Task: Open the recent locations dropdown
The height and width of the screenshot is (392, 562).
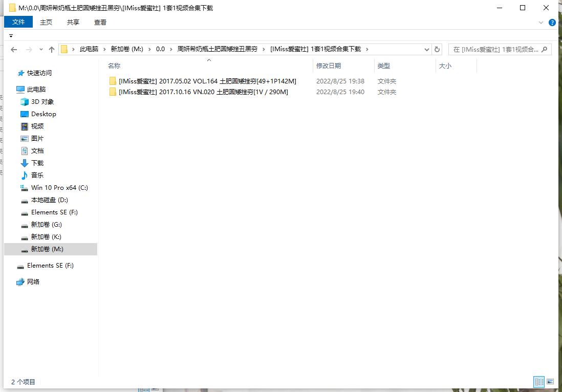Action: 41,50
